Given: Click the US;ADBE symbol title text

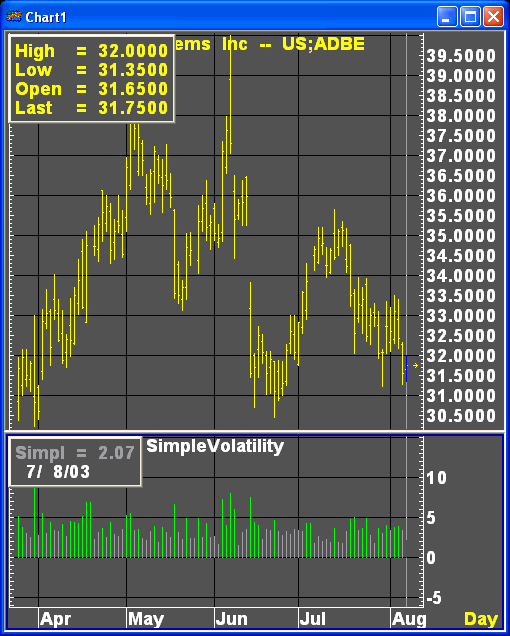Looking at the screenshot, I should 323,44.
